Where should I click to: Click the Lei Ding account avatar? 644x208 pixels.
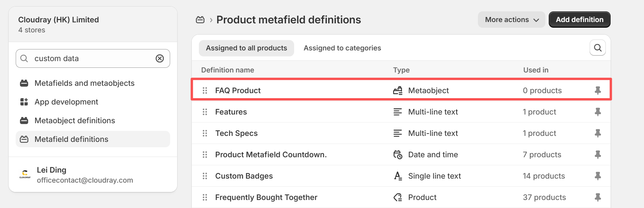pyautogui.click(x=25, y=175)
